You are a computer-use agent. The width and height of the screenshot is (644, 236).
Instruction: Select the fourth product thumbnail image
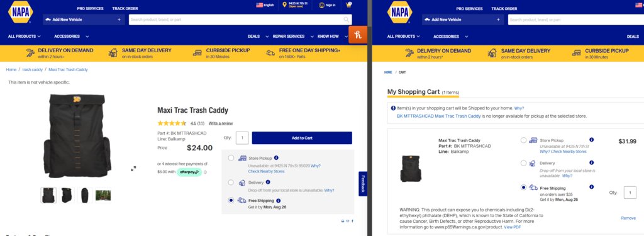coord(103,195)
